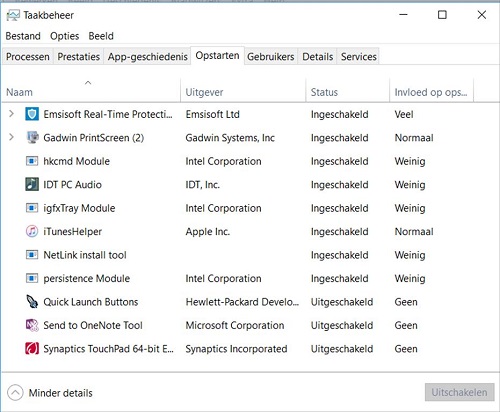Select the IDT PC Audio name
The width and height of the screenshot is (500, 412).
[73, 185]
